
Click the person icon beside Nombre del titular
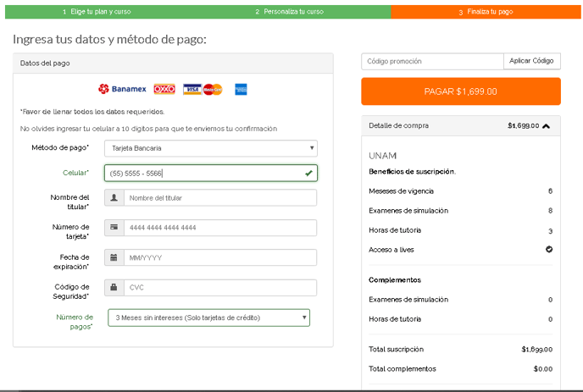pos(114,197)
